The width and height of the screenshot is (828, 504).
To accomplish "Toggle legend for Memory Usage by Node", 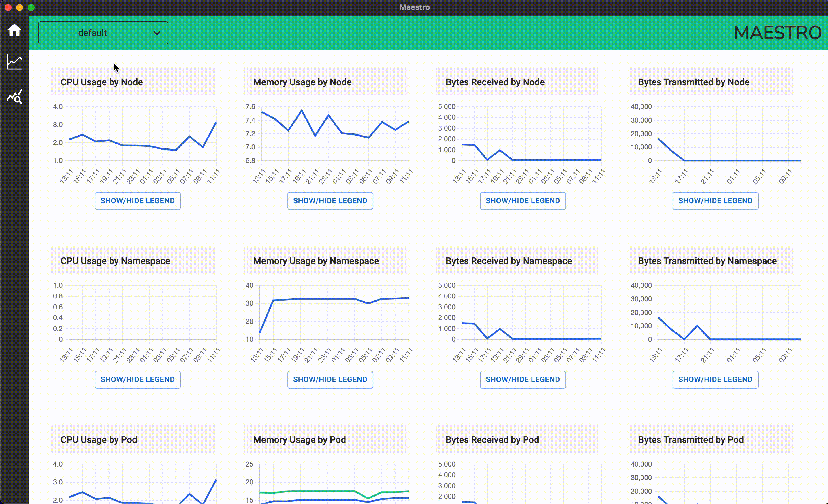I will pos(330,201).
